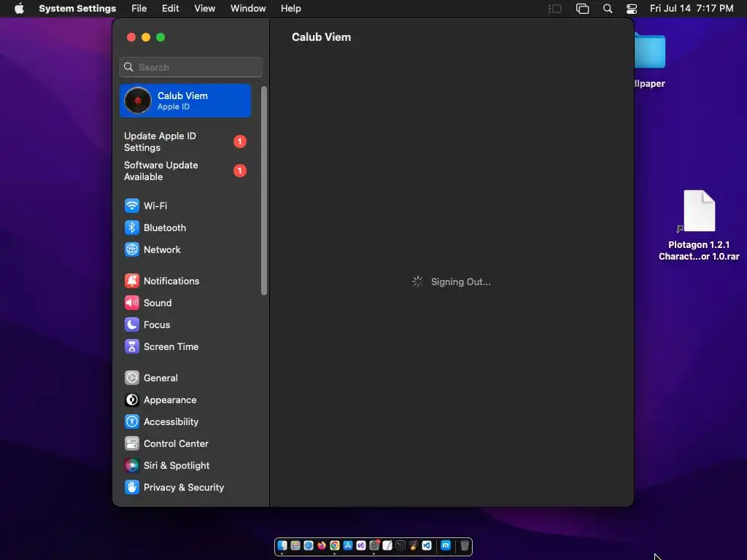Select the Network globe icon
This screenshot has width=747, height=560.
[x=132, y=249]
